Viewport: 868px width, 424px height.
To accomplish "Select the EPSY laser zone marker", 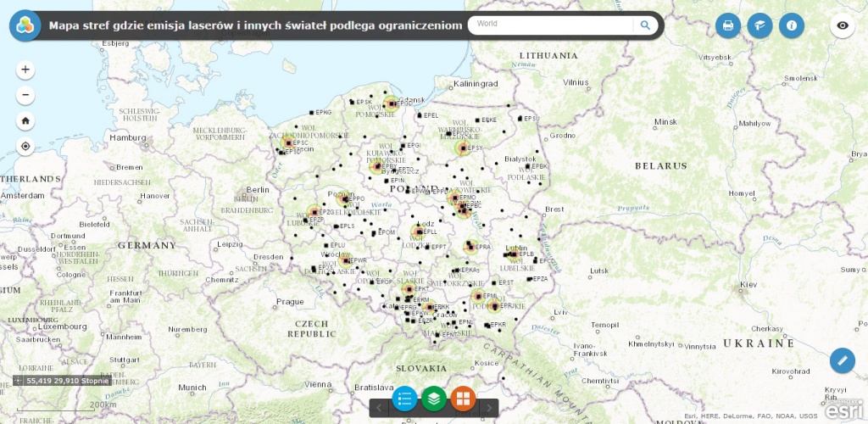I will [463, 148].
